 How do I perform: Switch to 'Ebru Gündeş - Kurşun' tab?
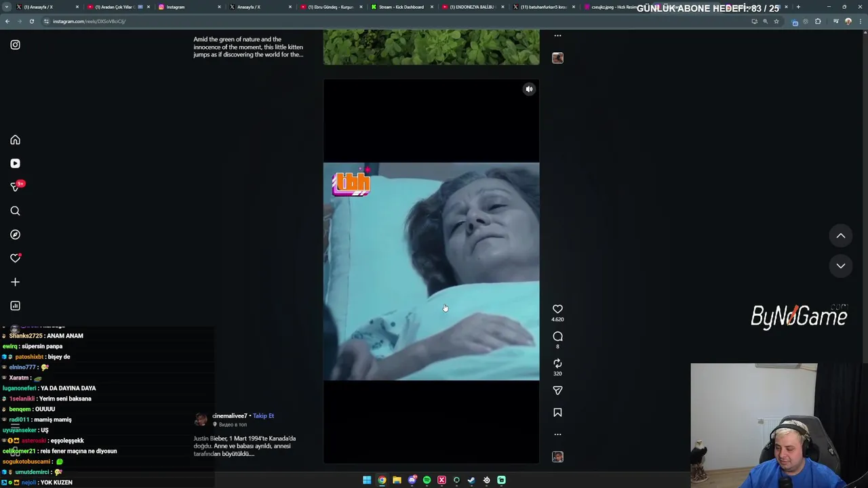tap(330, 7)
